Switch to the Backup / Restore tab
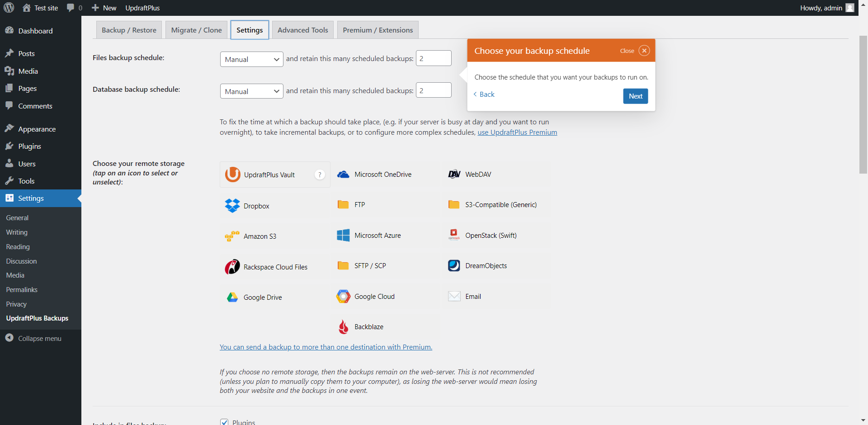 pyautogui.click(x=129, y=30)
